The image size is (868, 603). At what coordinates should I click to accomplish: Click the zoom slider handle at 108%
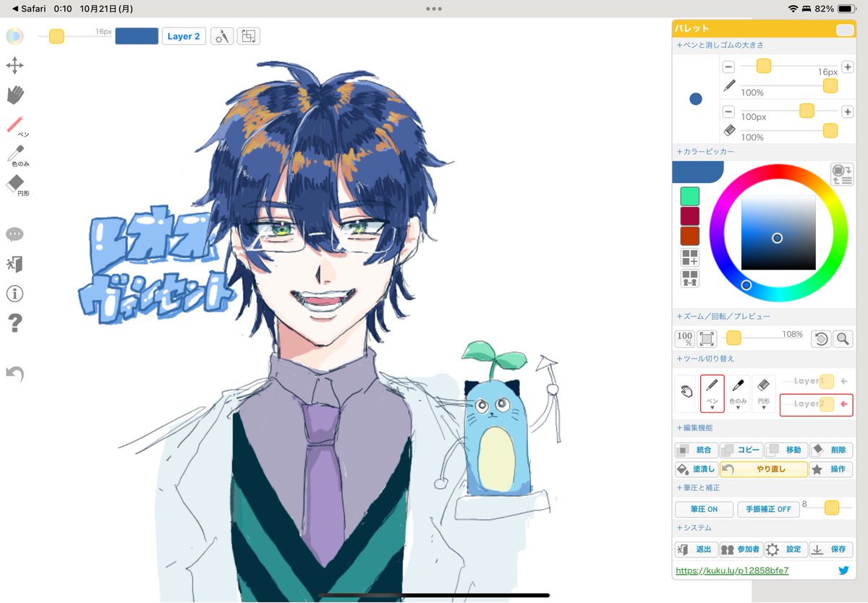733,338
